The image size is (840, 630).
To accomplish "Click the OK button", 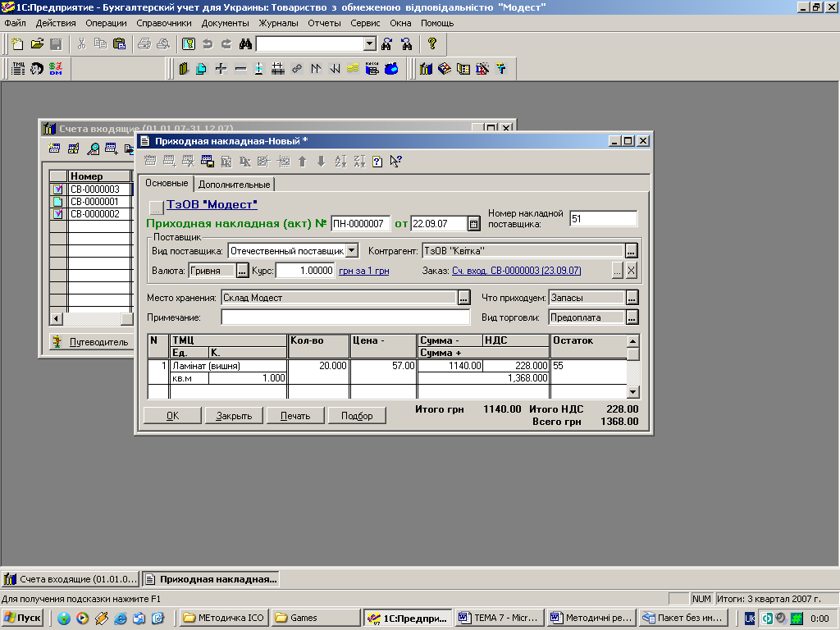I will tap(172, 416).
